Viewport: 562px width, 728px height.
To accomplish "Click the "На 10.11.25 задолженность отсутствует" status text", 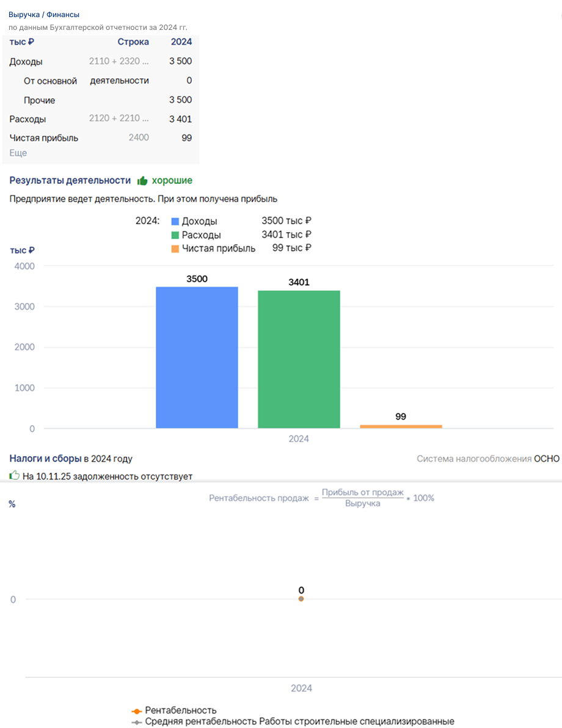I will pos(108,476).
